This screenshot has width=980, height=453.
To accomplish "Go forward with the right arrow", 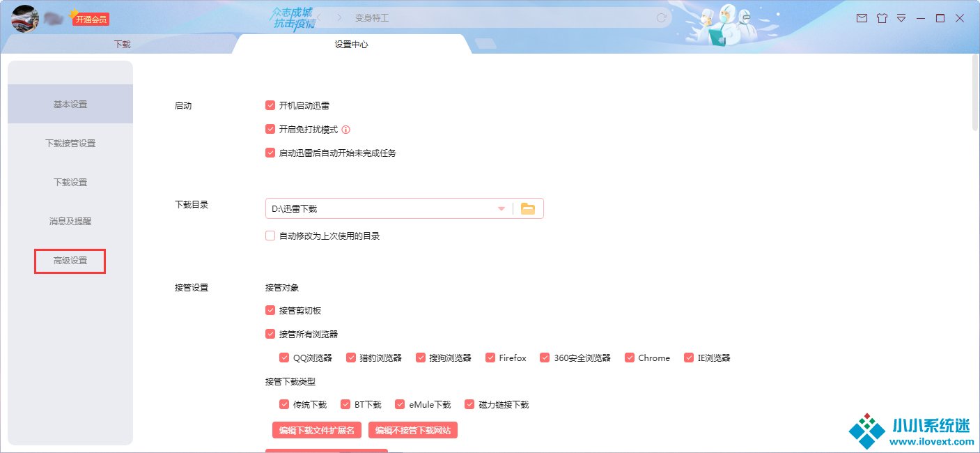I will coord(339,17).
